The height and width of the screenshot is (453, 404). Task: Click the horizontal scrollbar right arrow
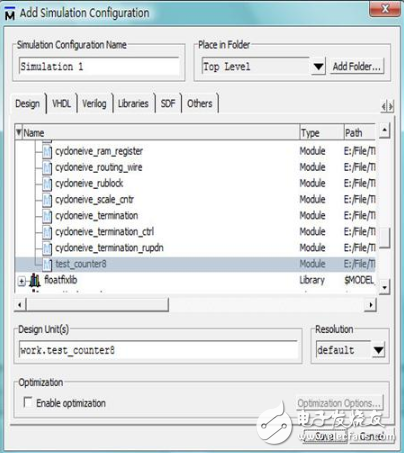[370, 304]
